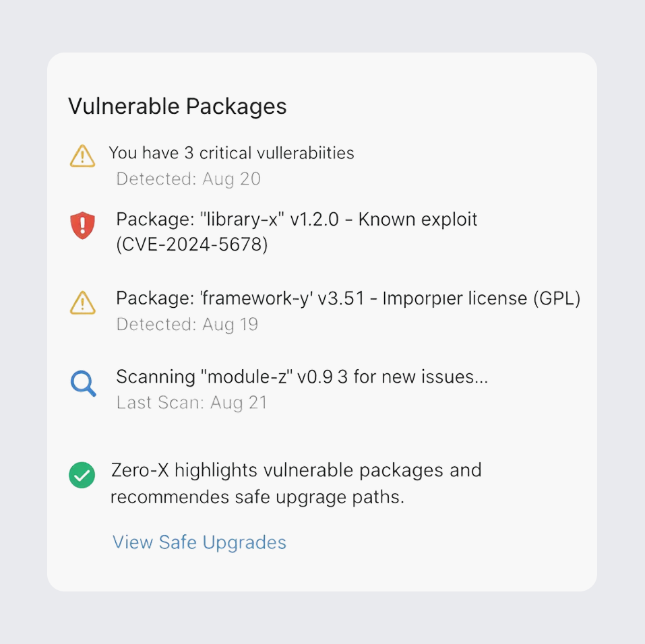Click the CVE-2024-5678 identifier
645x644 pixels.
click(192, 245)
